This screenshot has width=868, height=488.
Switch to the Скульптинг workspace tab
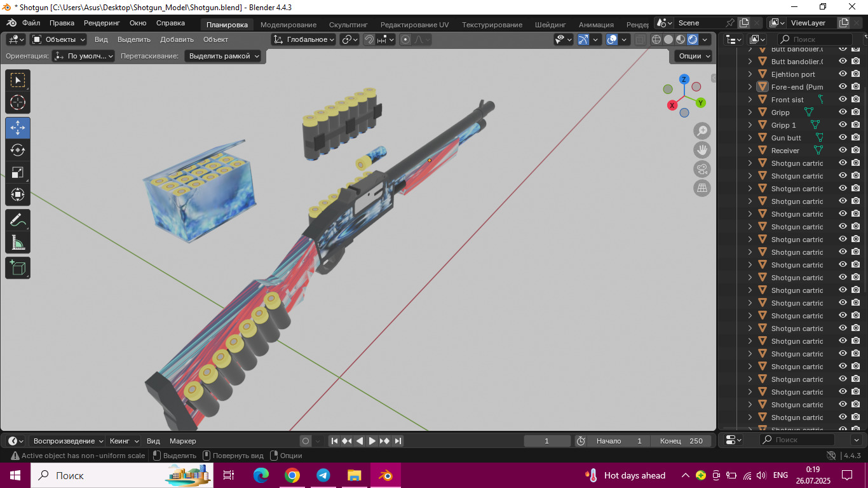point(348,25)
